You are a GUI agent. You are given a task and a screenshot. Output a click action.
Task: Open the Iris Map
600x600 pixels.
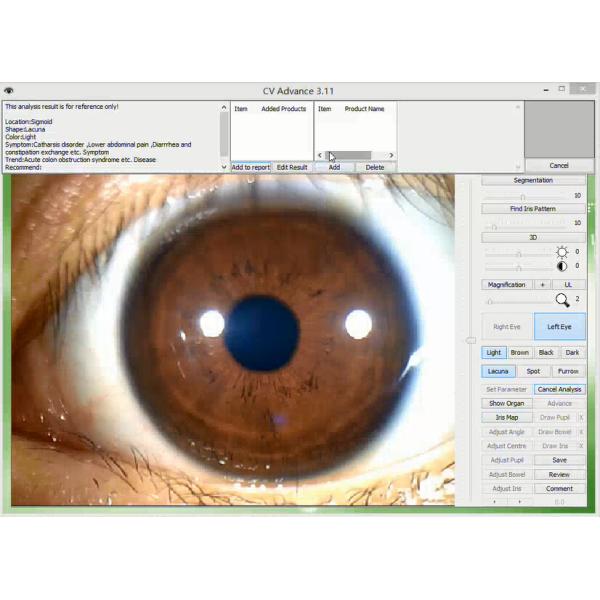coord(507,417)
